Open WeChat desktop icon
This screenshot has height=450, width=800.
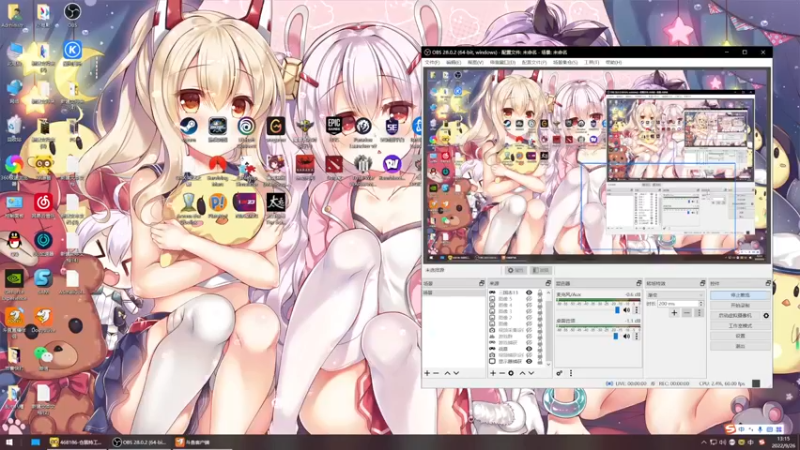tap(44, 358)
